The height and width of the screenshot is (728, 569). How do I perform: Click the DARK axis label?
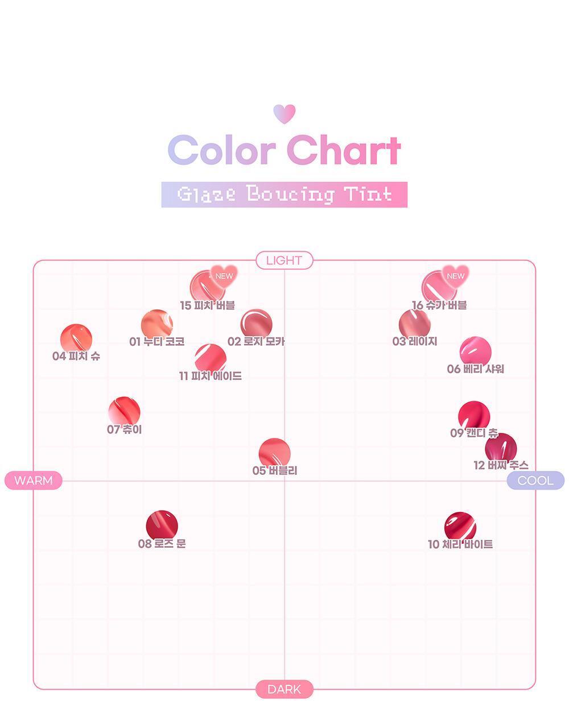click(284, 689)
